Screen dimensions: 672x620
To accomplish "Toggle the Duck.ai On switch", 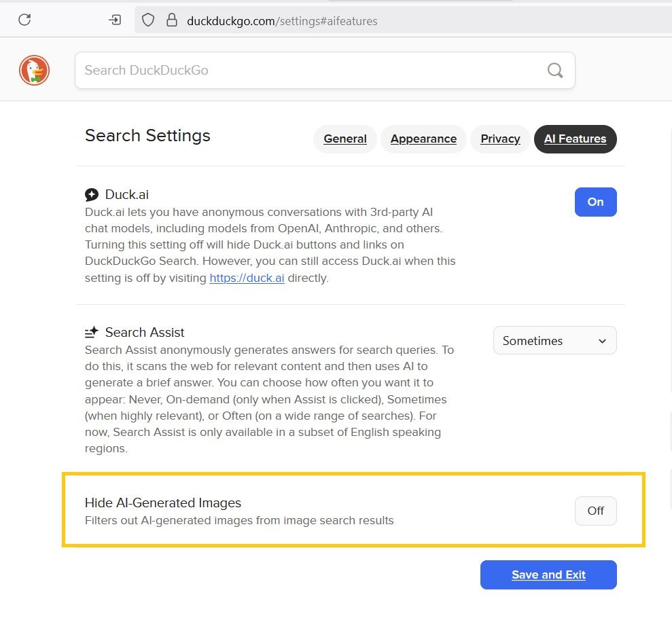I will (595, 202).
